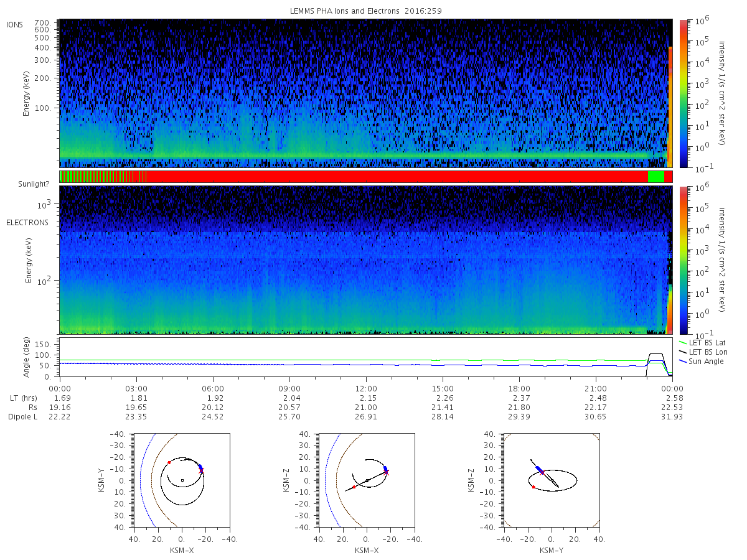Screen dimensions: 747x560
Task: Click the 06:00 time tick label
Action: coord(213,389)
